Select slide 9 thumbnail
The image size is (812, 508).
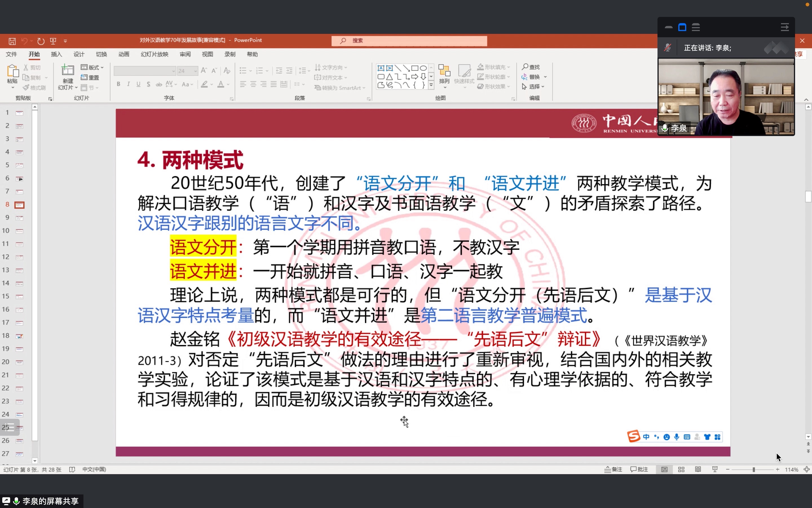(19, 218)
